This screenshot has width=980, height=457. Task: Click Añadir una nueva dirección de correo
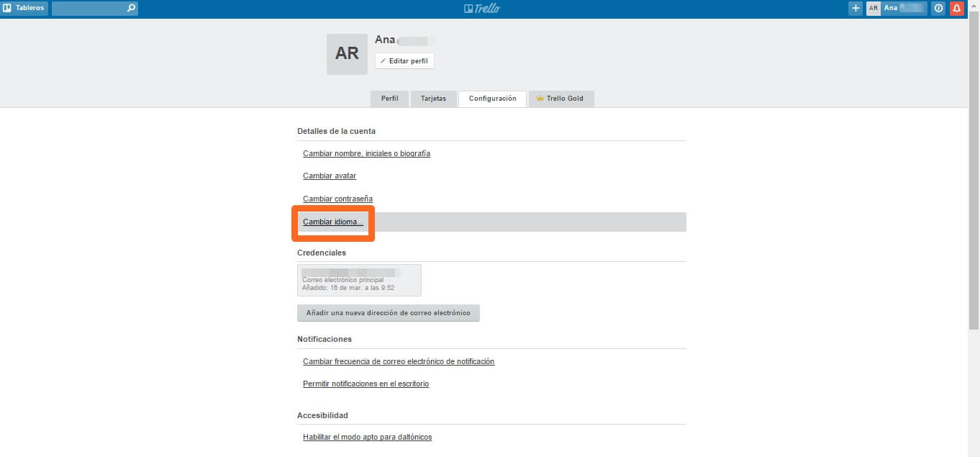click(389, 312)
